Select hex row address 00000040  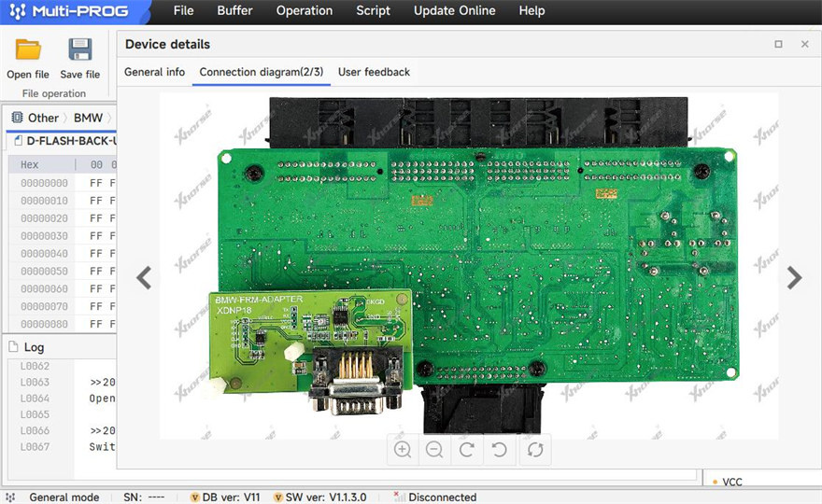tap(44, 254)
